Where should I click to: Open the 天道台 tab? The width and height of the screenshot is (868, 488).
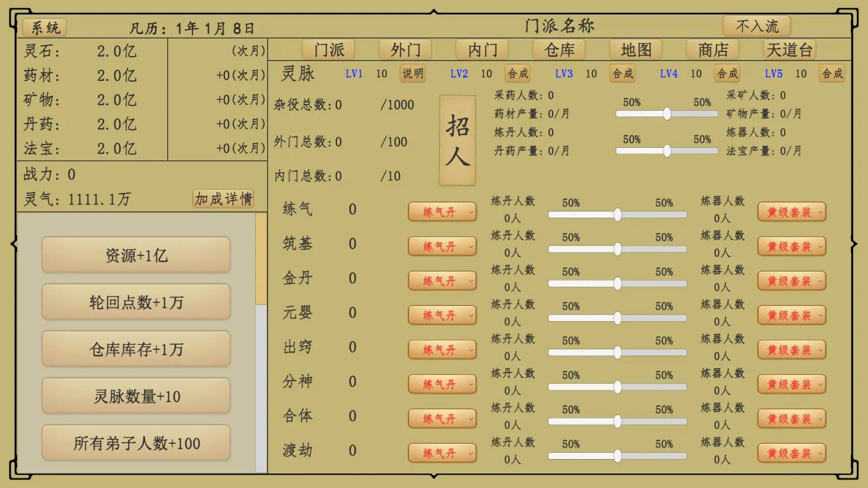789,50
